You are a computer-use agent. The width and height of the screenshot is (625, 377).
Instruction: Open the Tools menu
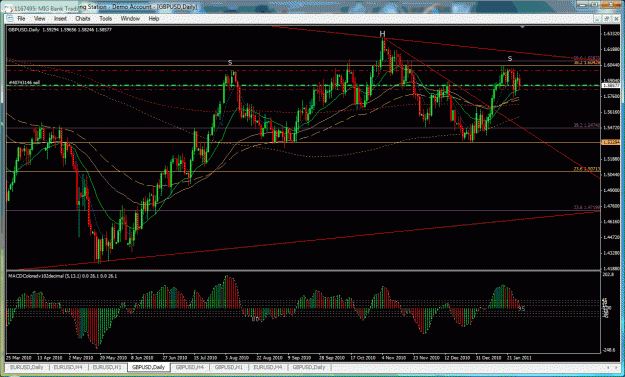click(x=106, y=19)
